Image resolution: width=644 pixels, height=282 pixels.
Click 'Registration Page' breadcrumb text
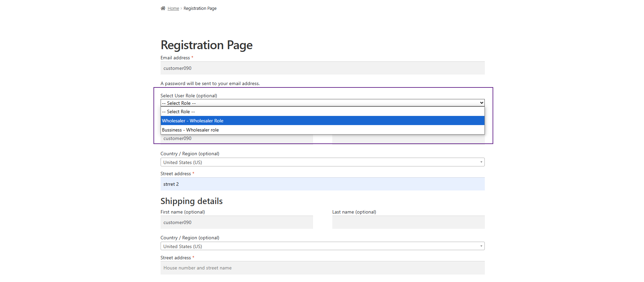[x=200, y=8]
